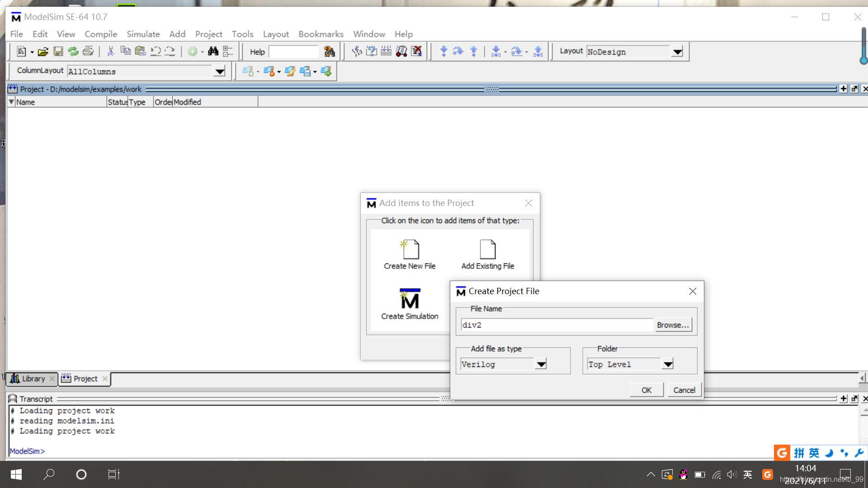Click the Compile menu toolbar icon
This screenshot has width=868, height=488.
pos(100,34)
